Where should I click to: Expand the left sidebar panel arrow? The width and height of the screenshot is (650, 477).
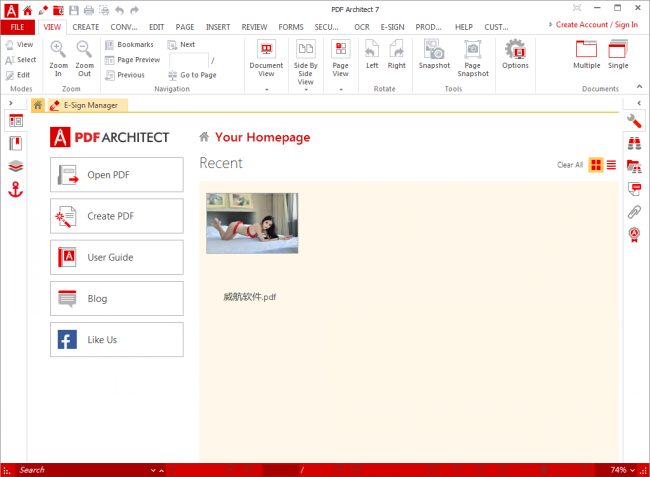click(11, 103)
